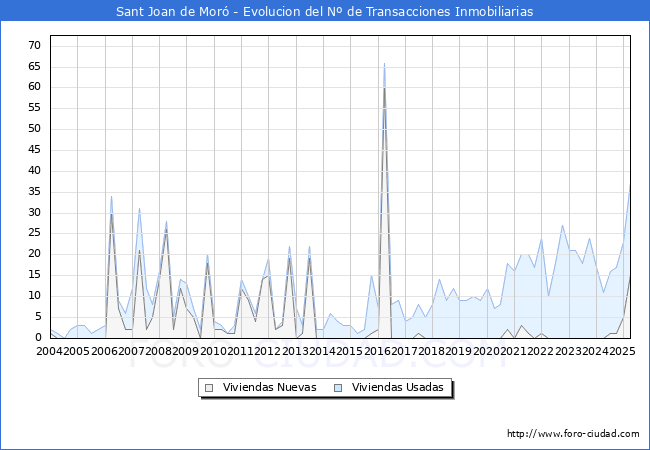Select the Viviendas Nuevas legend label
The image size is (650, 450).
point(269,387)
